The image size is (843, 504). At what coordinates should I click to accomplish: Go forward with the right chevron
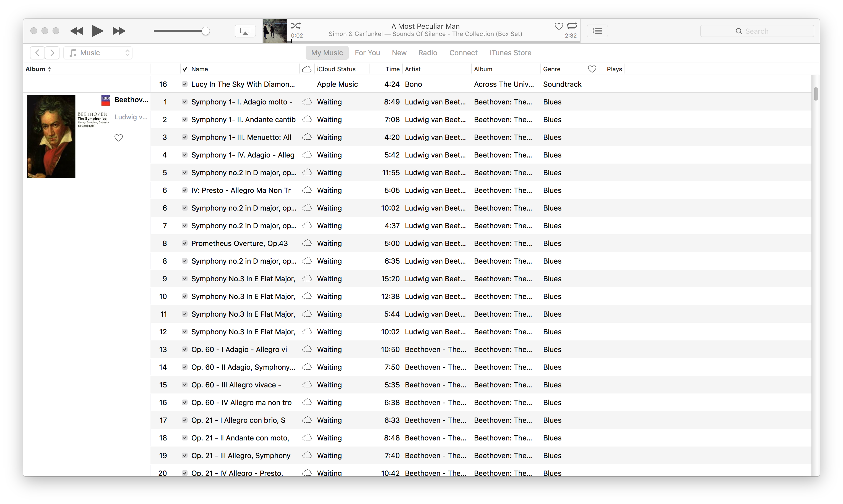click(x=52, y=53)
